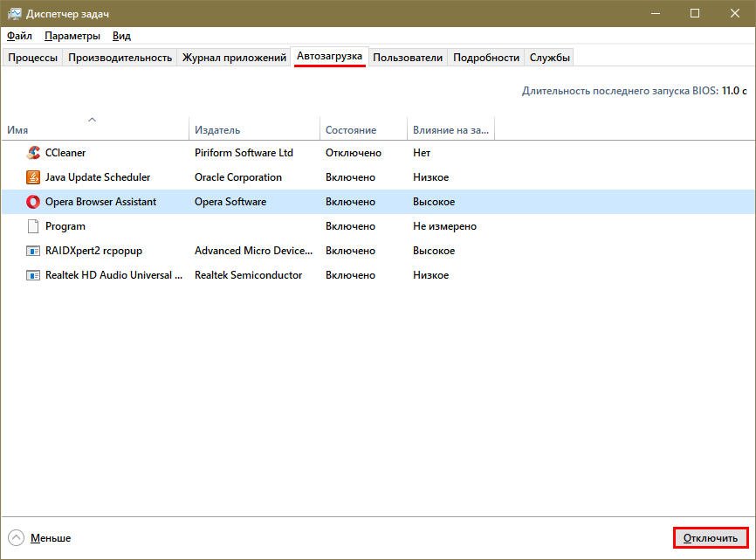Click the CCleaner icon in startup list
Image resolution: width=756 pixels, height=560 pixels.
33,153
